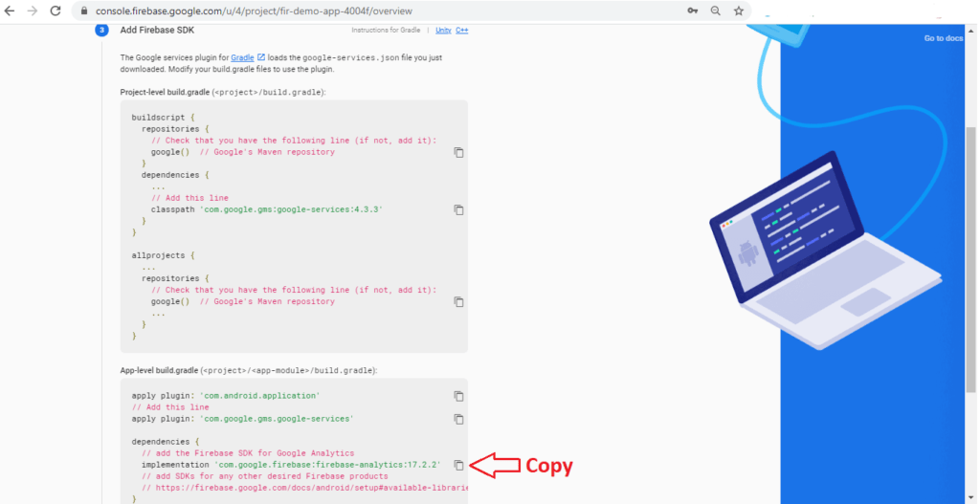Click the page vertical scrollbar
The height and width of the screenshot is (504, 980).
(970, 259)
